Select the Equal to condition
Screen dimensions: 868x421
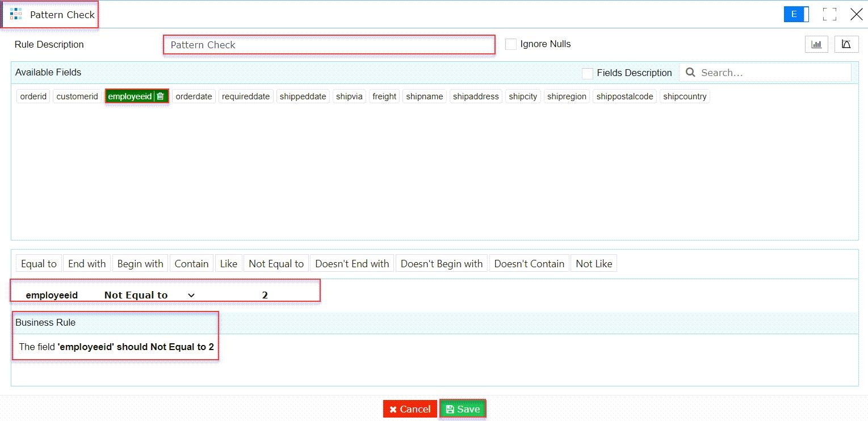click(37, 263)
